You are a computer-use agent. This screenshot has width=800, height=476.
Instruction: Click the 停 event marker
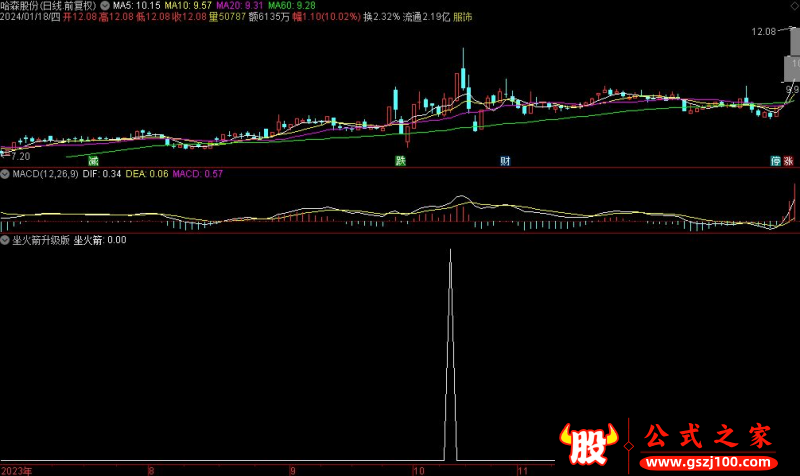coord(776,161)
